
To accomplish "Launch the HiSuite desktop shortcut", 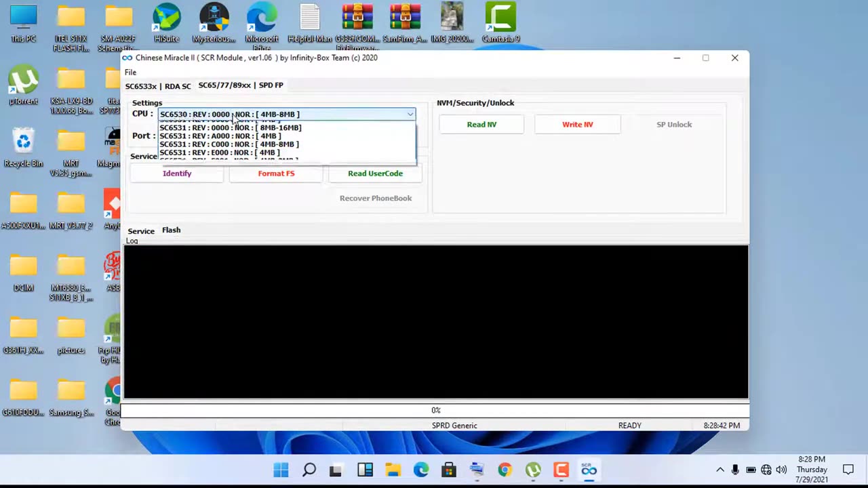I will coord(166,23).
